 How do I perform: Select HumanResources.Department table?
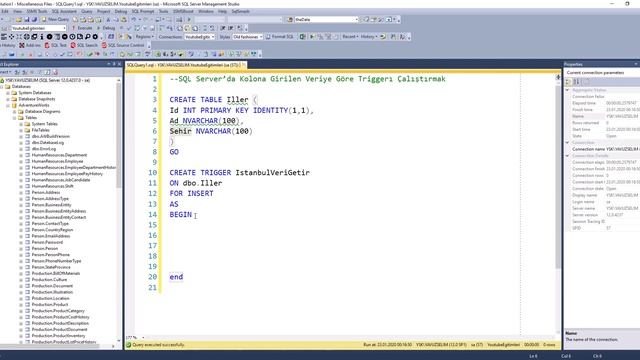point(59,155)
